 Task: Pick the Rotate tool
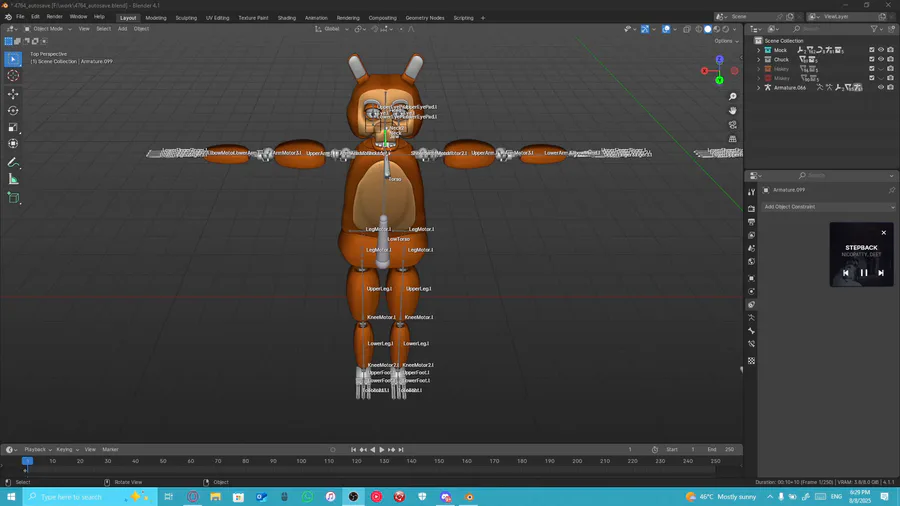[x=13, y=111]
